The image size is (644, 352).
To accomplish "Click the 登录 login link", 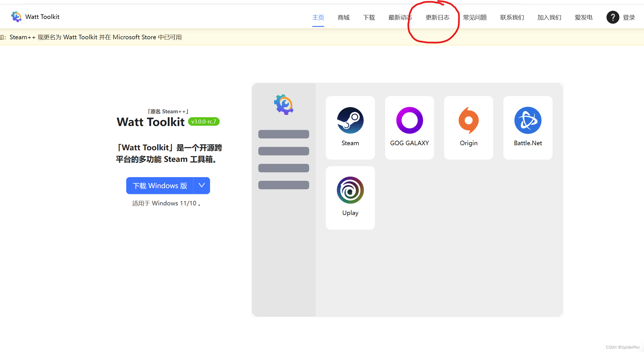I will click(629, 17).
